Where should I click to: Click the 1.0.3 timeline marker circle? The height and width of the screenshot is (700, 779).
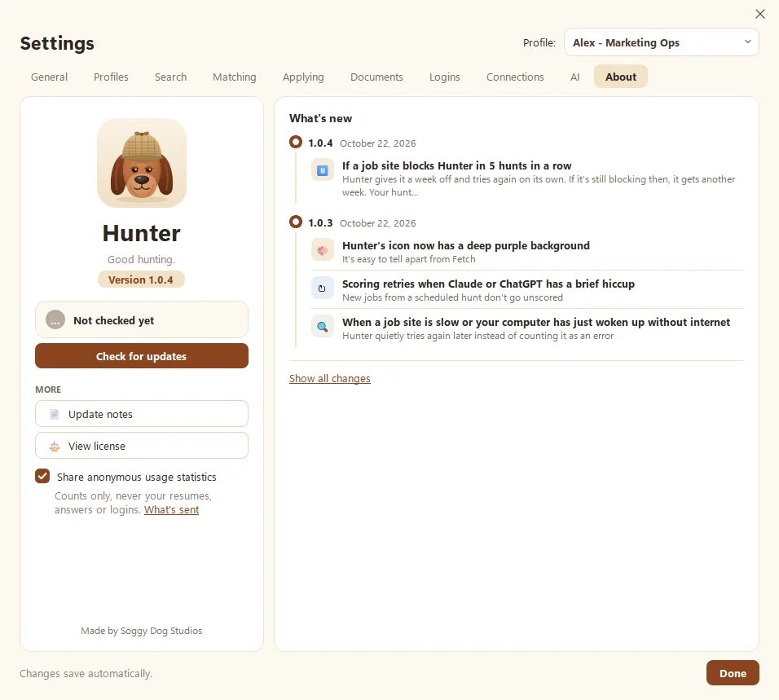coord(296,222)
